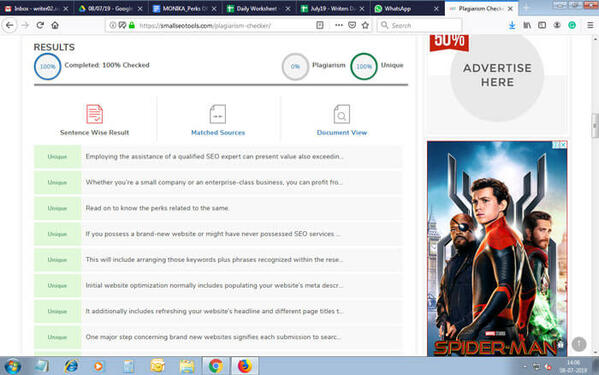Switch to the Daily Worksheet tab
599x375 pixels.
(259, 8)
